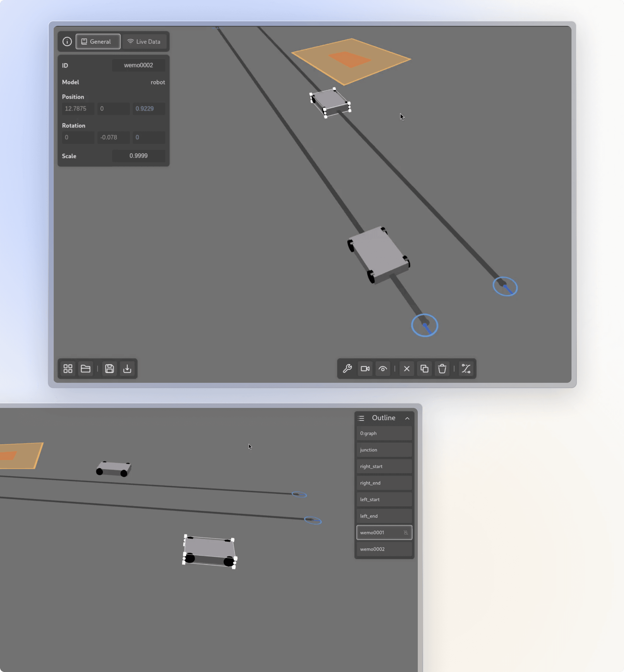Select wemo0002 in Outline

pyautogui.click(x=384, y=549)
